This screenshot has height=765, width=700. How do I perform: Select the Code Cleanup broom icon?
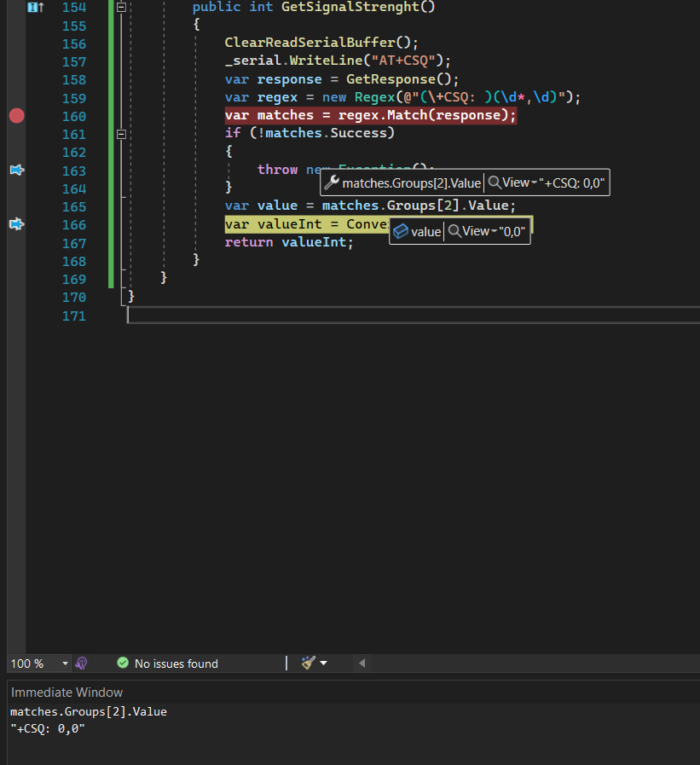coord(309,664)
